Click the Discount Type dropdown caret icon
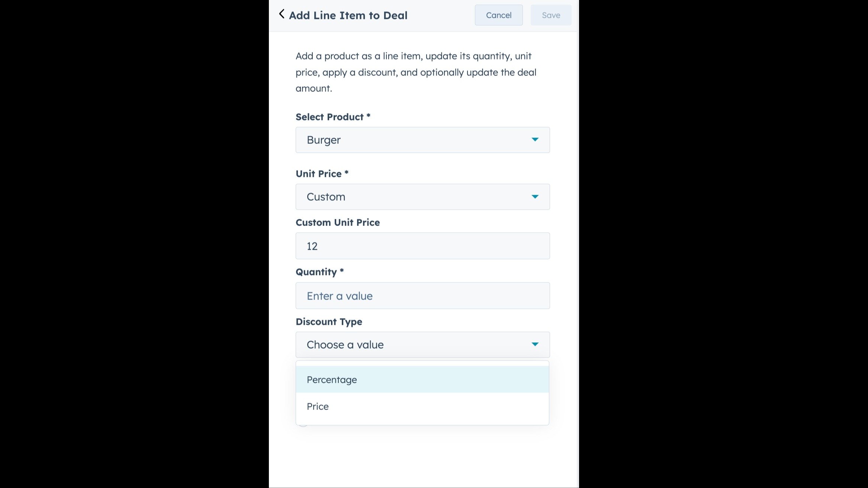This screenshot has height=488, width=868. [x=536, y=345]
